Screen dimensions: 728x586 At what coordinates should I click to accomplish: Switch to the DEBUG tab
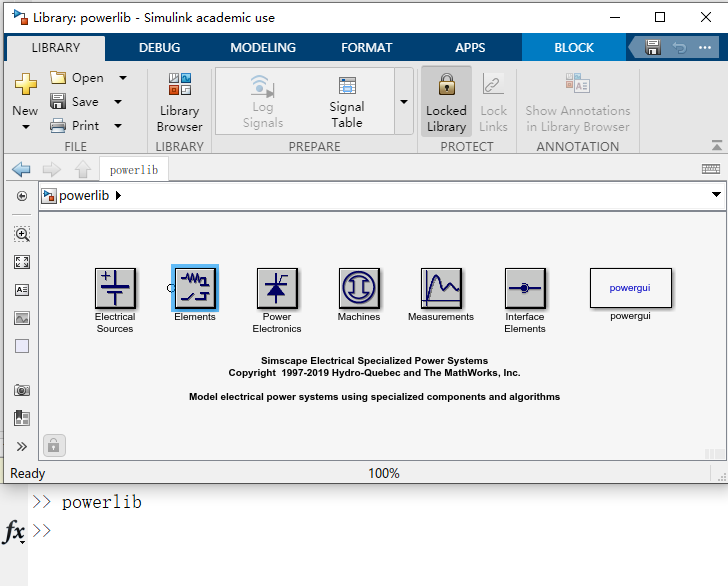pyautogui.click(x=159, y=47)
